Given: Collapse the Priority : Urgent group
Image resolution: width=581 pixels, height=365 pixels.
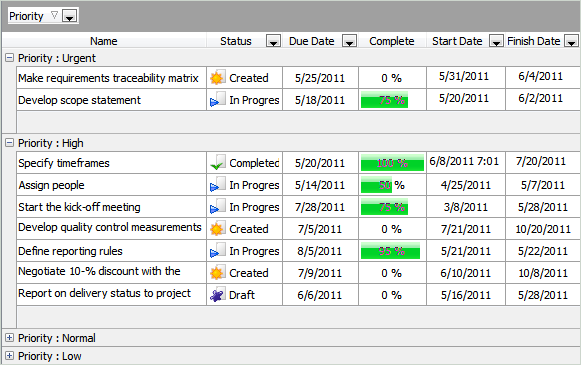Looking at the screenshot, I should 10,58.
